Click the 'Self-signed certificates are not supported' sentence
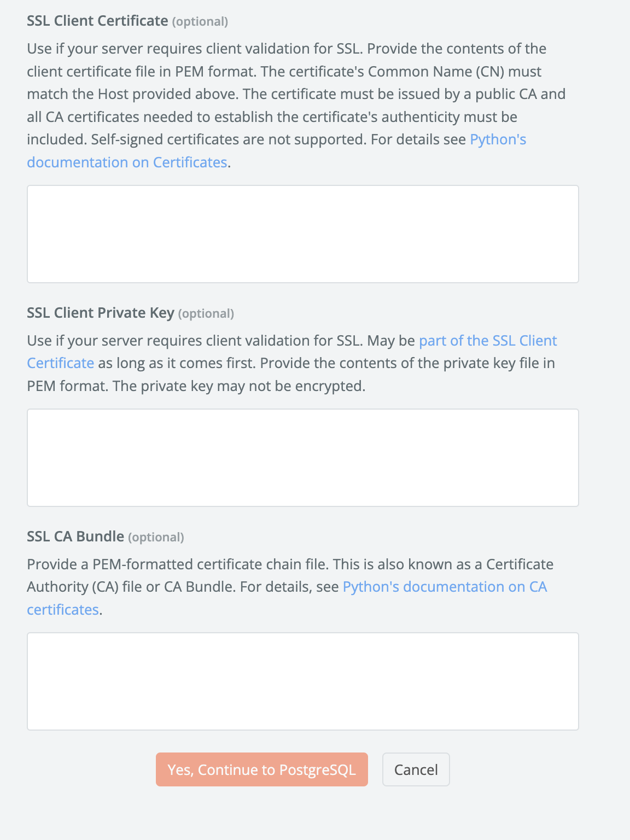 tap(229, 139)
